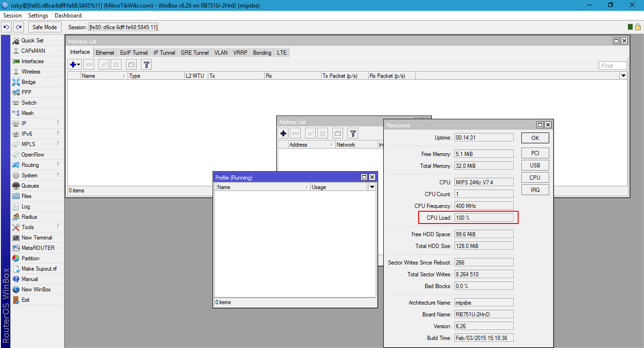Expand the IPv6 submenu
The image size is (644, 348).
pyautogui.click(x=37, y=134)
